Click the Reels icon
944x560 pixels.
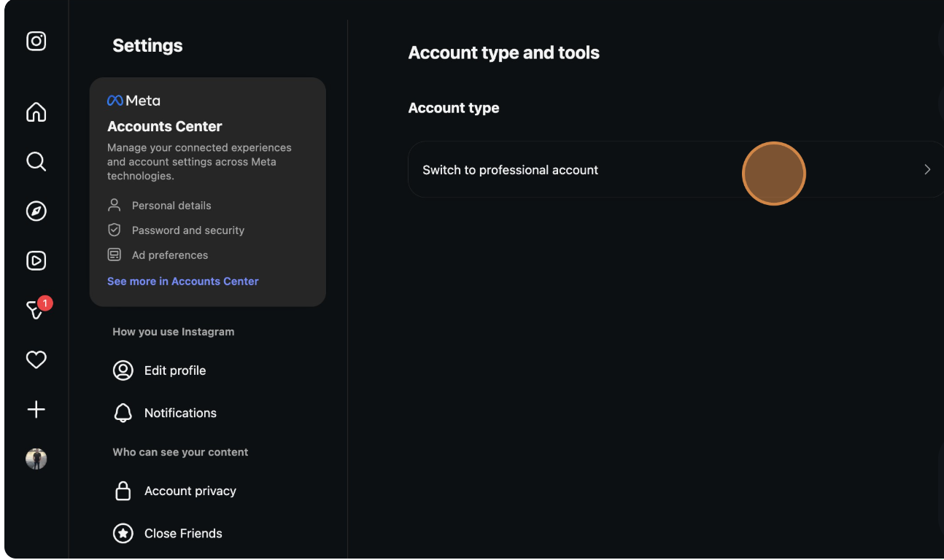36,260
